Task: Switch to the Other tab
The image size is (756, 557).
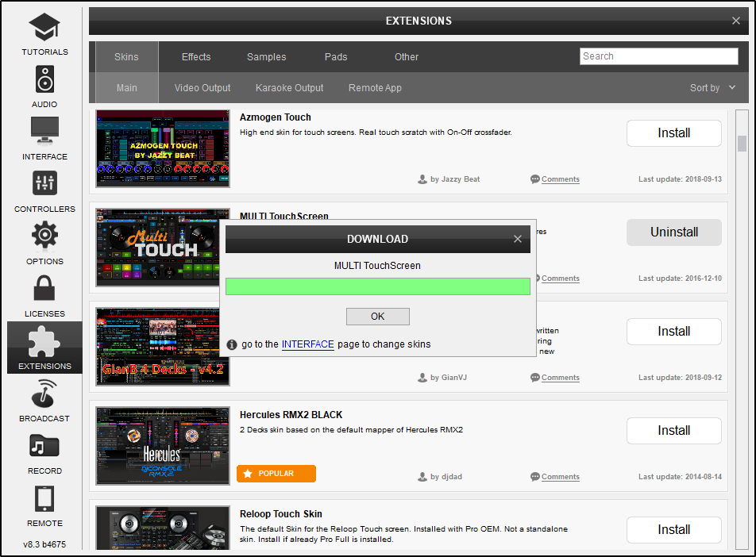Action: pos(407,57)
